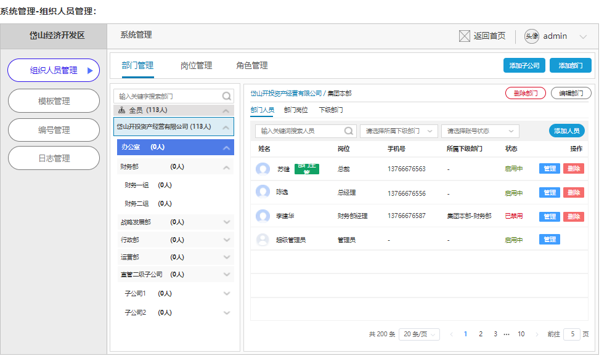Click 岱山开投资产经营有限公司 breadcrumb link
The width and height of the screenshot is (607, 364).
[x=286, y=93]
